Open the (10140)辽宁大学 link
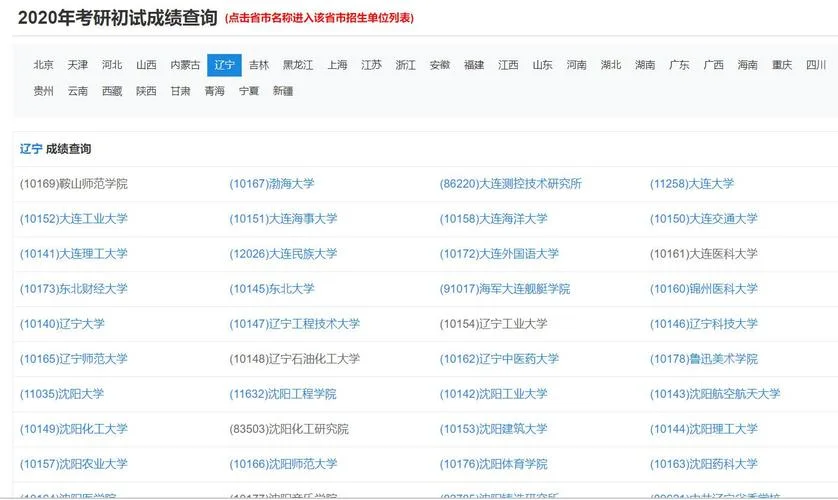838x500 pixels. 62,324
